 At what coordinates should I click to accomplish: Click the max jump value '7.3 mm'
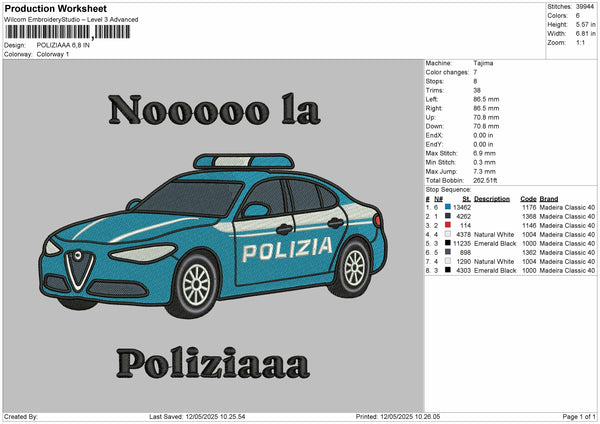tap(484, 171)
